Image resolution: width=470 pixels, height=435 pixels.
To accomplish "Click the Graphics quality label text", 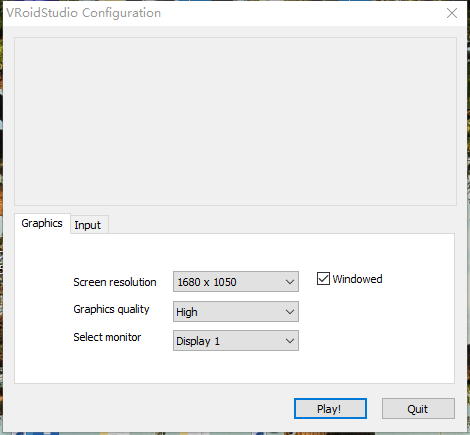I will pyautogui.click(x=111, y=309).
